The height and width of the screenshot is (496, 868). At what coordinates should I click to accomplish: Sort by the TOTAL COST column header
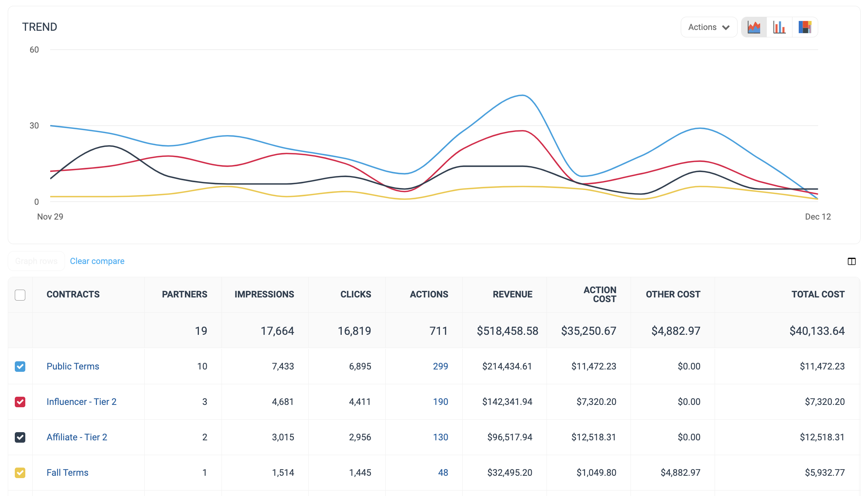tap(818, 294)
